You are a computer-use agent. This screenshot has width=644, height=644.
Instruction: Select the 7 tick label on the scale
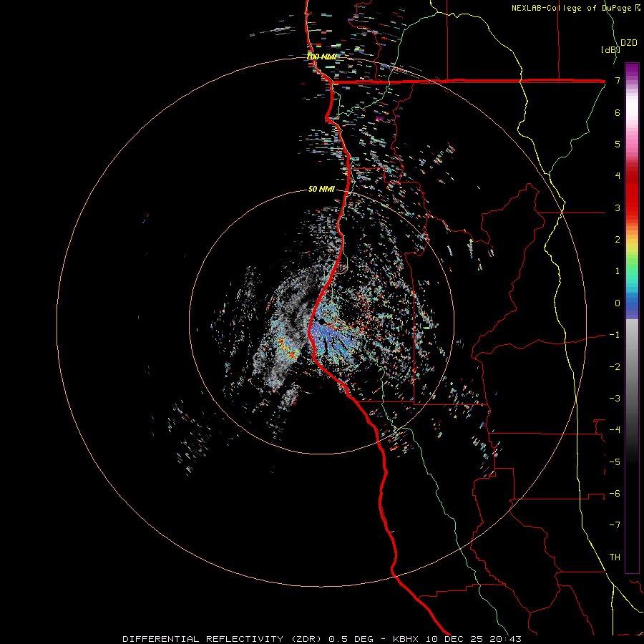tap(618, 80)
